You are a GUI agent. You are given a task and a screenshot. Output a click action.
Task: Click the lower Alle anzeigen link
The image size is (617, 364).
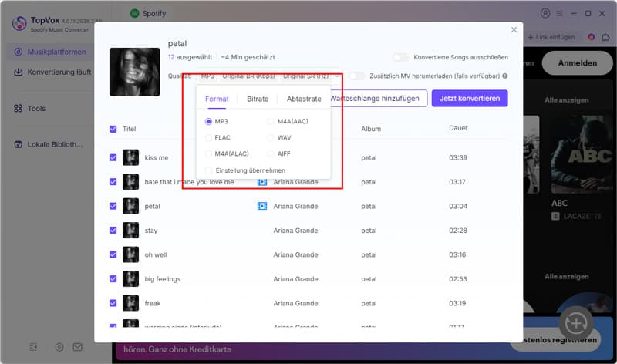click(567, 277)
